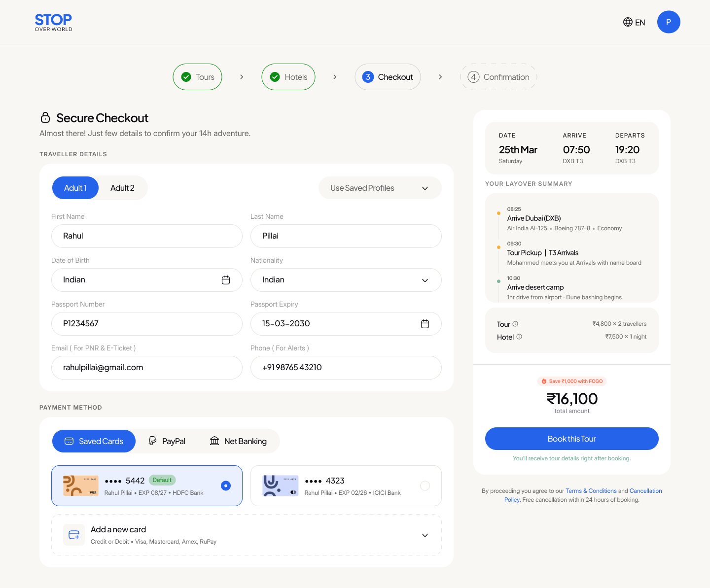Click the ICICI card thumbnail ending 4323

click(281, 485)
